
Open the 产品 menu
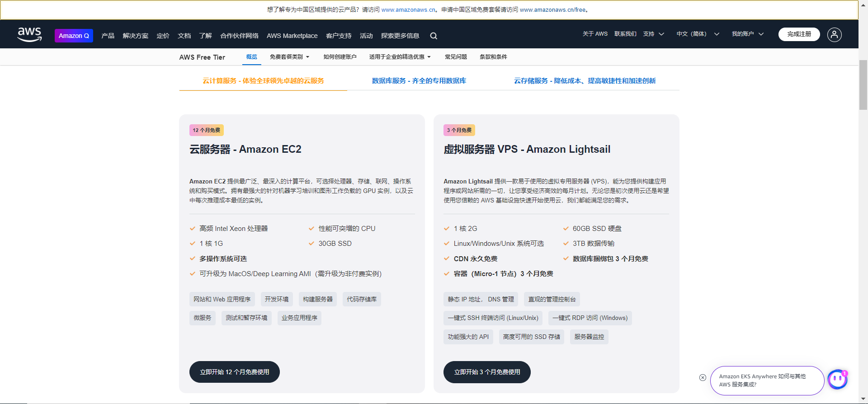(x=108, y=36)
